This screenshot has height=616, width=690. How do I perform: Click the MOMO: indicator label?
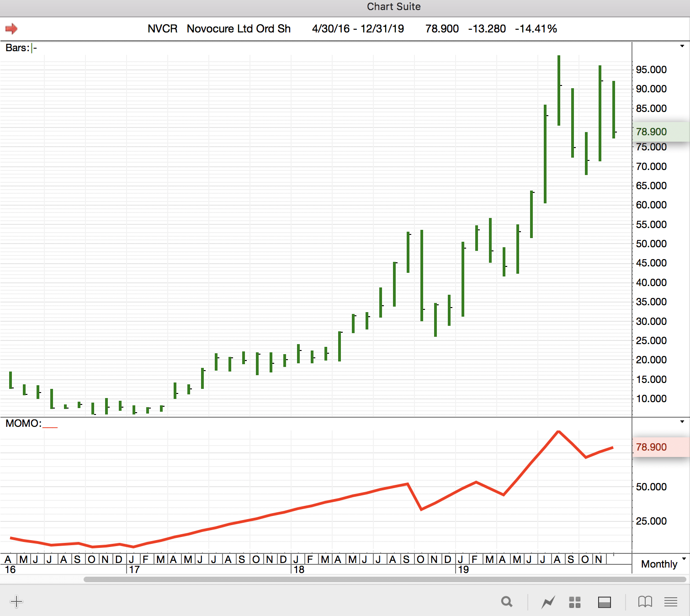(23, 424)
